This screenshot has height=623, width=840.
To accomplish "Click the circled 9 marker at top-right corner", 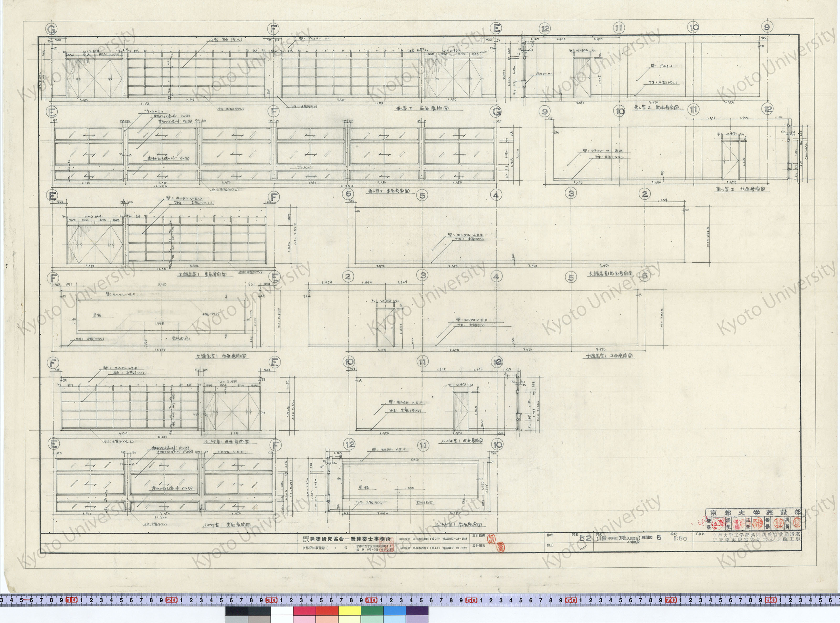I will [768, 27].
